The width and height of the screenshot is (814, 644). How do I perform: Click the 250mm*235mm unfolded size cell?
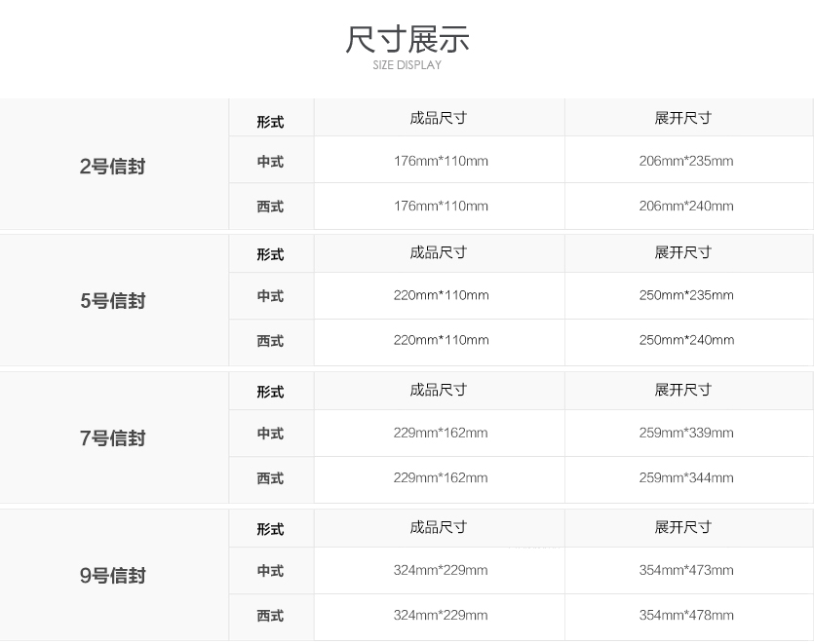coord(686,295)
